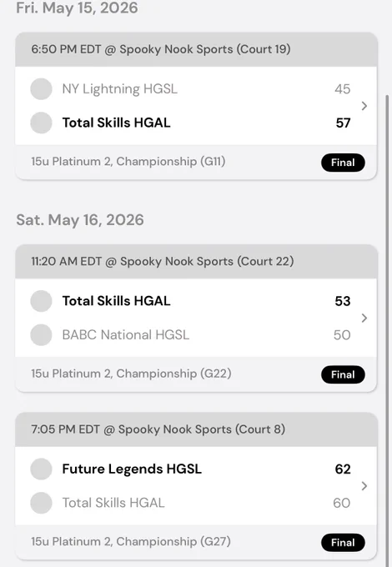
Task: Open BABC National HGSL team name
Action: (125, 335)
